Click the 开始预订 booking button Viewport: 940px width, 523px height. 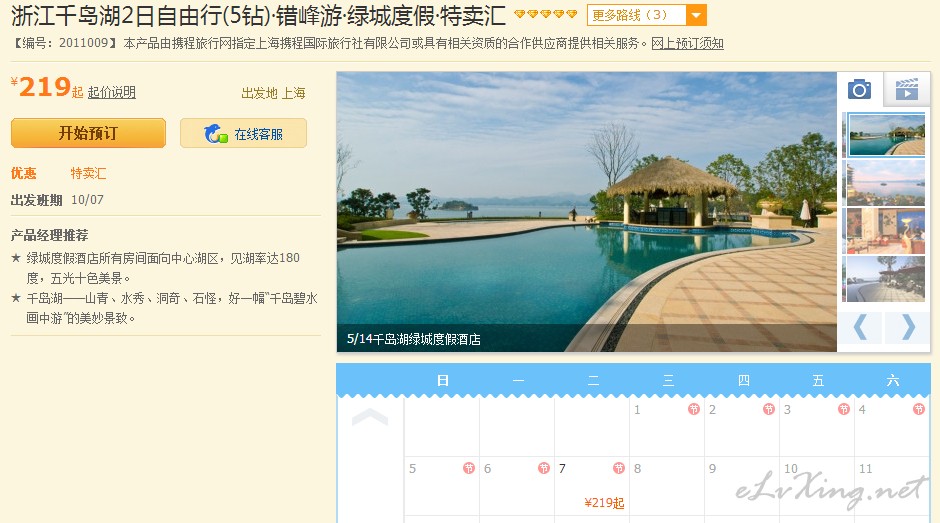click(88, 133)
